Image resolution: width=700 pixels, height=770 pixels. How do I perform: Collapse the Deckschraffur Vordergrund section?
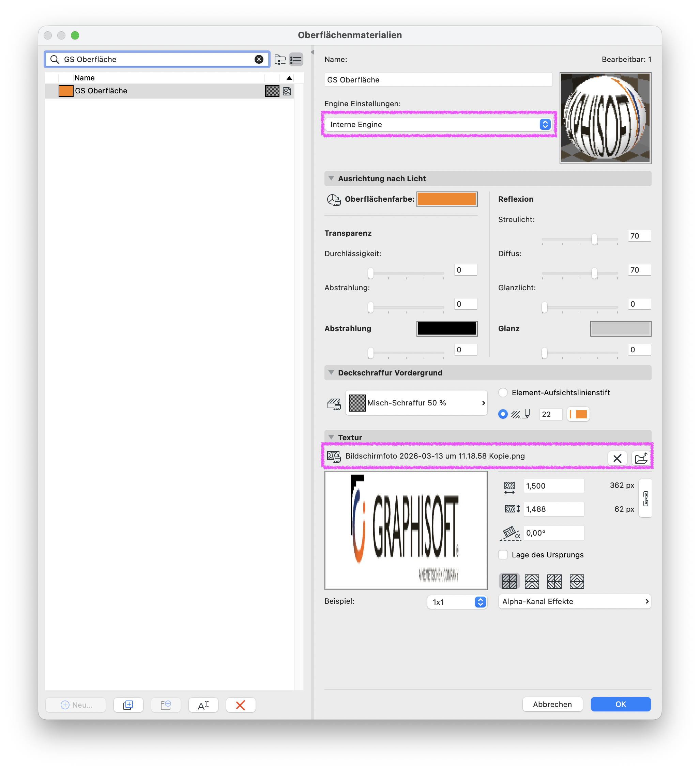(x=331, y=372)
